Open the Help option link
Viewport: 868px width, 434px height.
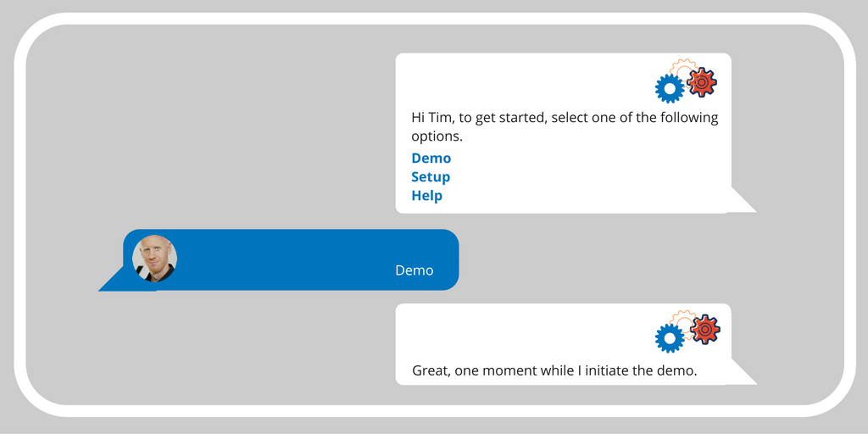pos(426,196)
